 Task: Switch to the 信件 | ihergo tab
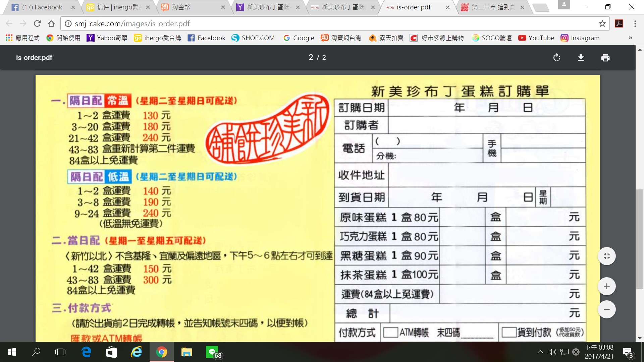click(x=117, y=7)
